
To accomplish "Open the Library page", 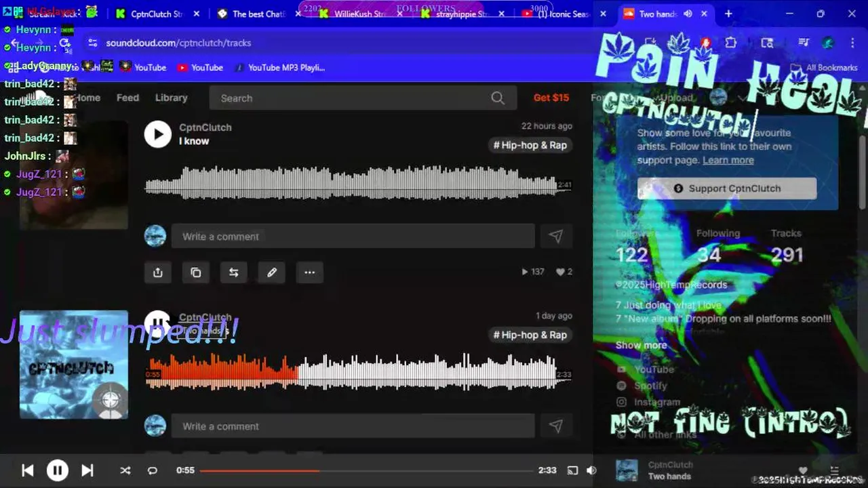I will (171, 98).
